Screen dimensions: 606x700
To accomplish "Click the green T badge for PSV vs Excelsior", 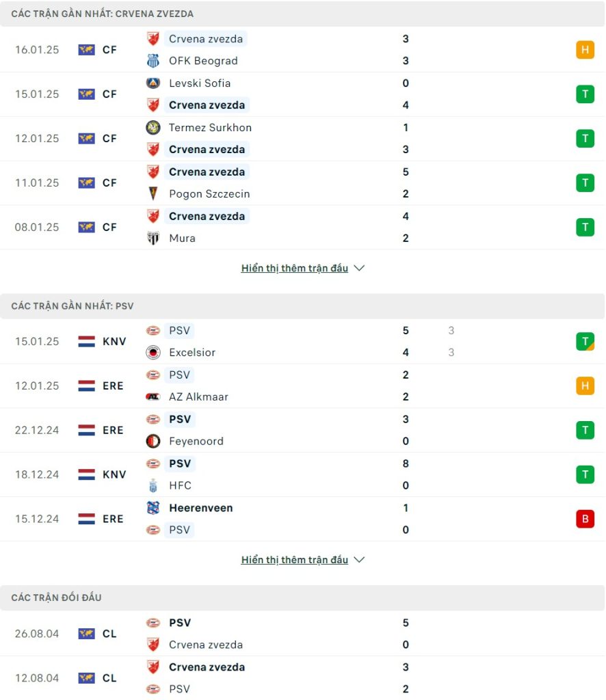I will pyautogui.click(x=585, y=342).
